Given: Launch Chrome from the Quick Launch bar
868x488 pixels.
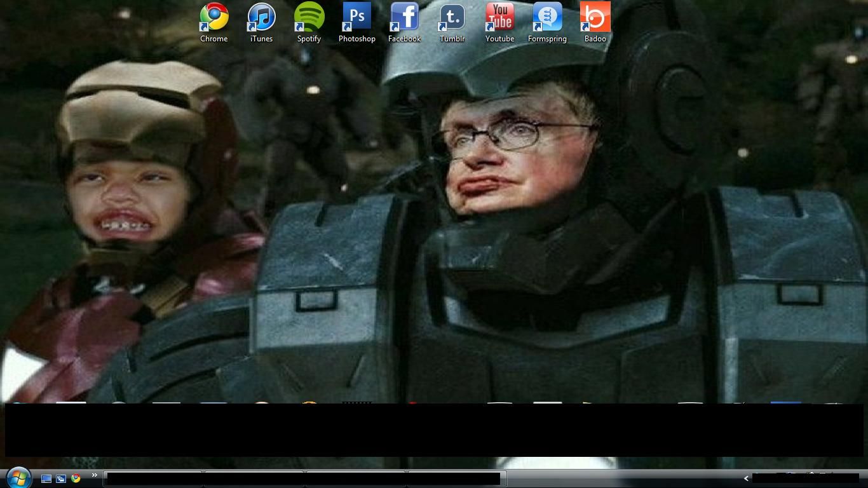Looking at the screenshot, I should (x=76, y=478).
